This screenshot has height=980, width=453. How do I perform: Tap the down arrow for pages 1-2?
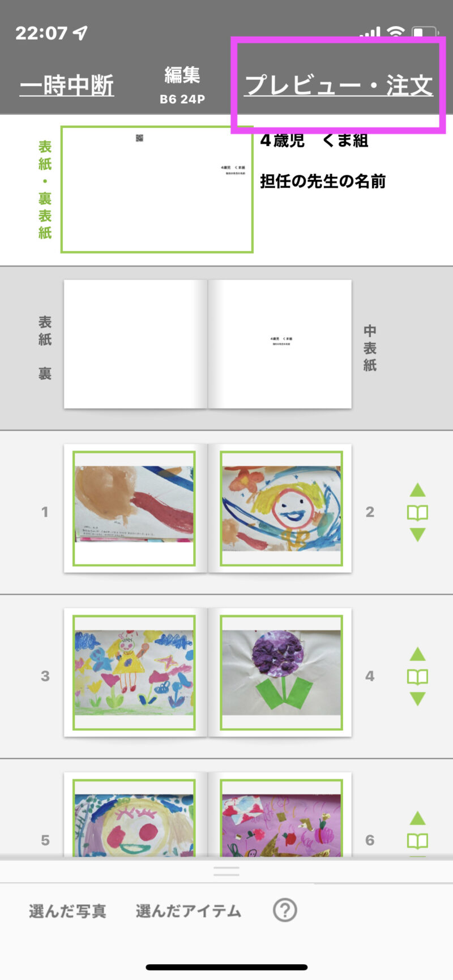coord(417,535)
